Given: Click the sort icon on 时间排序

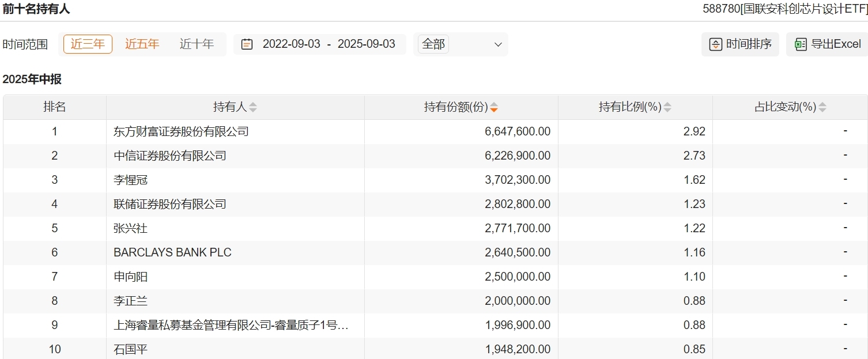Looking at the screenshot, I should pos(715,44).
